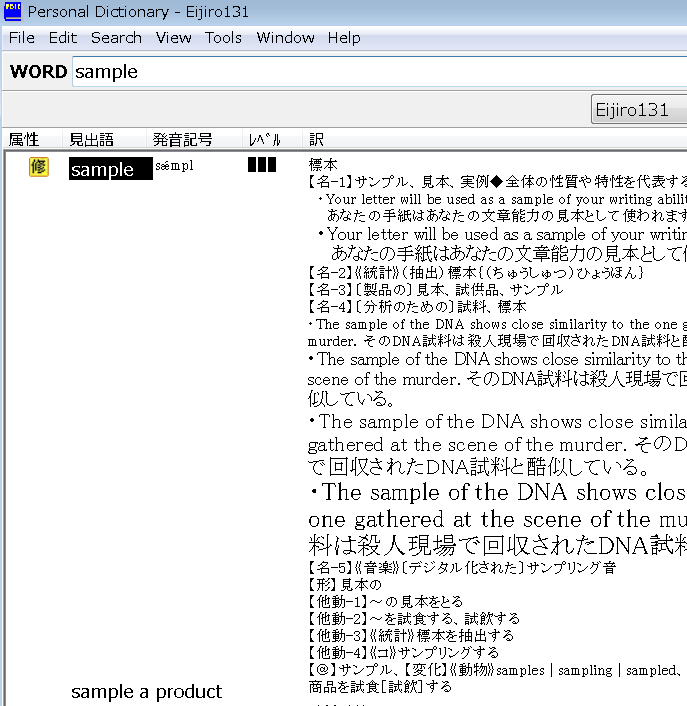Click the 【他動-4】《コ》サンプリングする line
The height and width of the screenshot is (706, 687).
tap(403, 652)
